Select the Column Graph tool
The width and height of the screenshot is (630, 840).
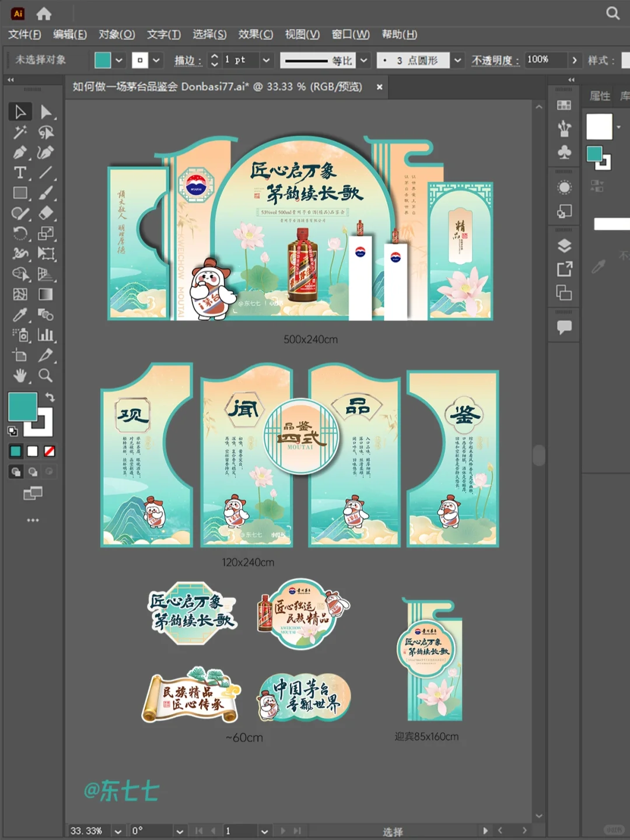(45, 335)
